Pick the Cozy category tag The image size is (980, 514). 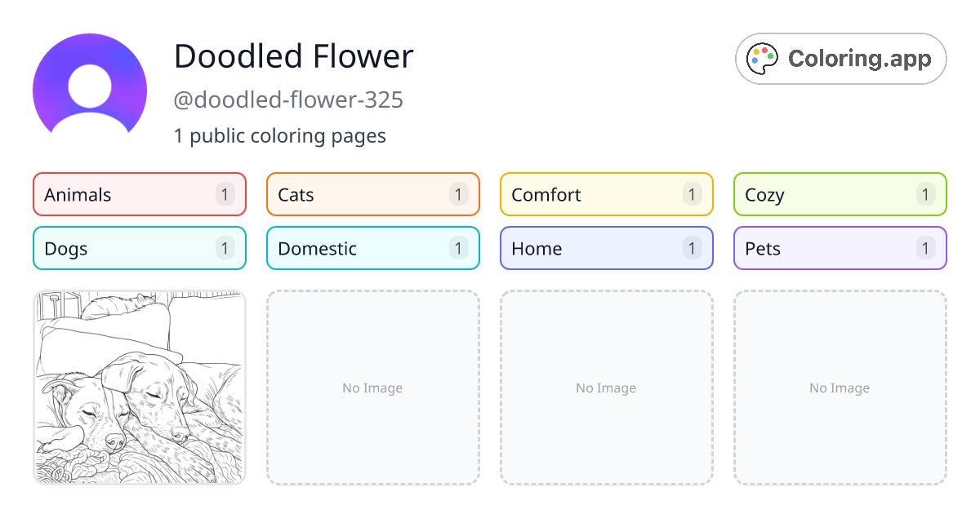(840, 194)
